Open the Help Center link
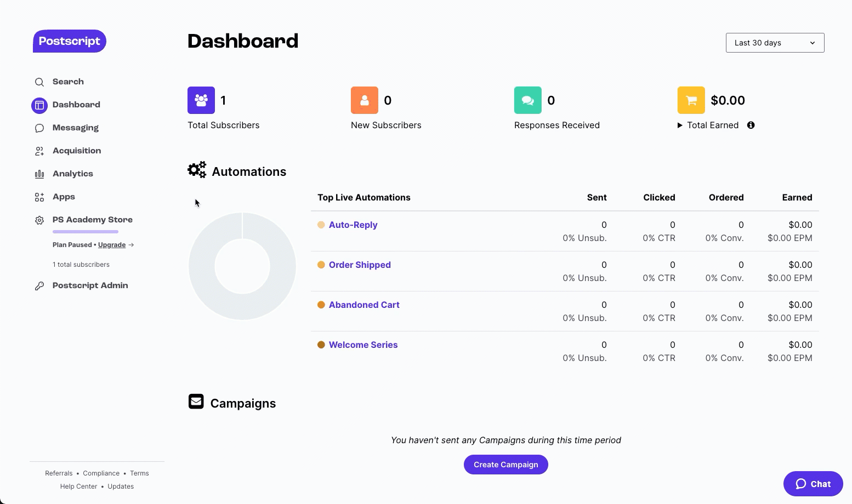The image size is (852, 504). click(x=78, y=486)
